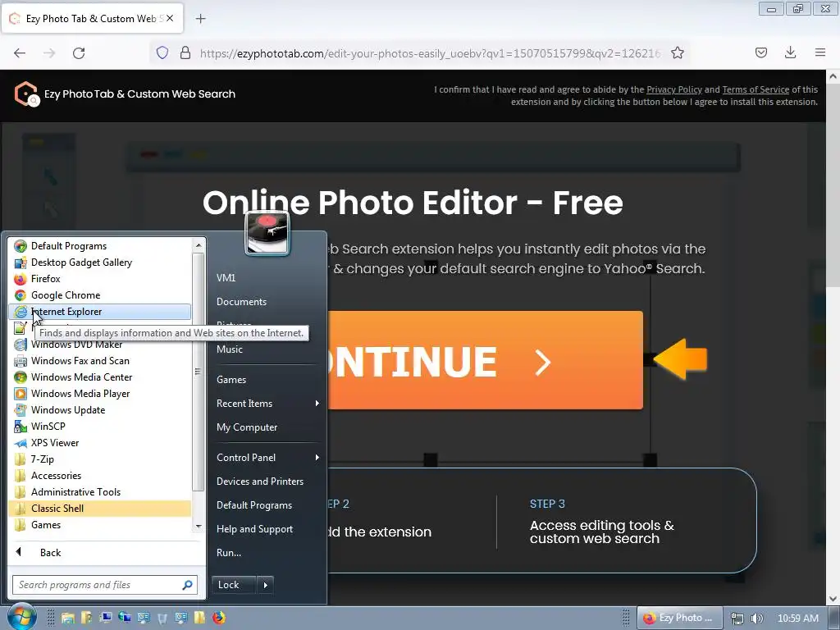840x630 pixels.
Task: Open VM1 user folder
Action: point(226,278)
